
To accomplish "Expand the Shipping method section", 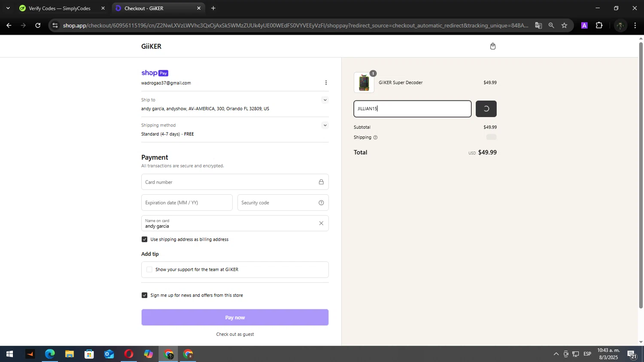I will 325,125.
